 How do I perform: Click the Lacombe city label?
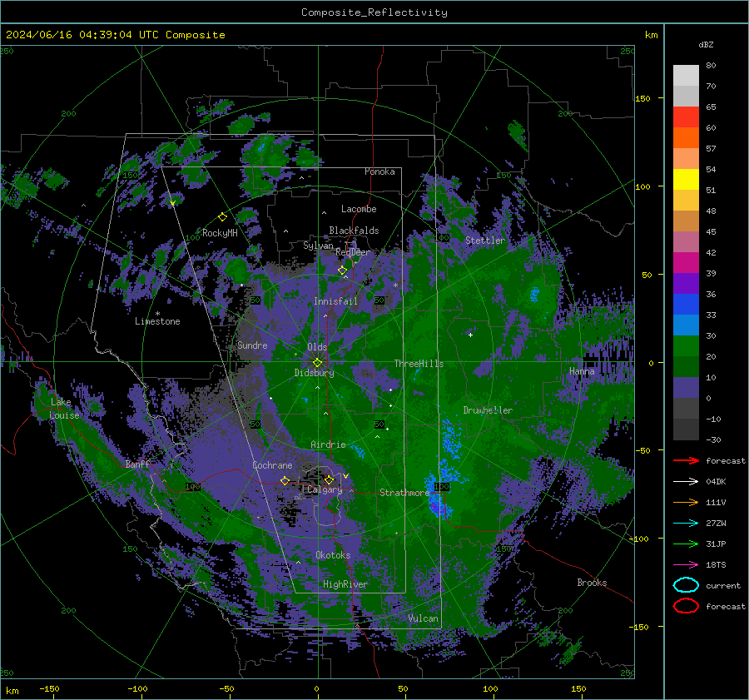pos(359,209)
